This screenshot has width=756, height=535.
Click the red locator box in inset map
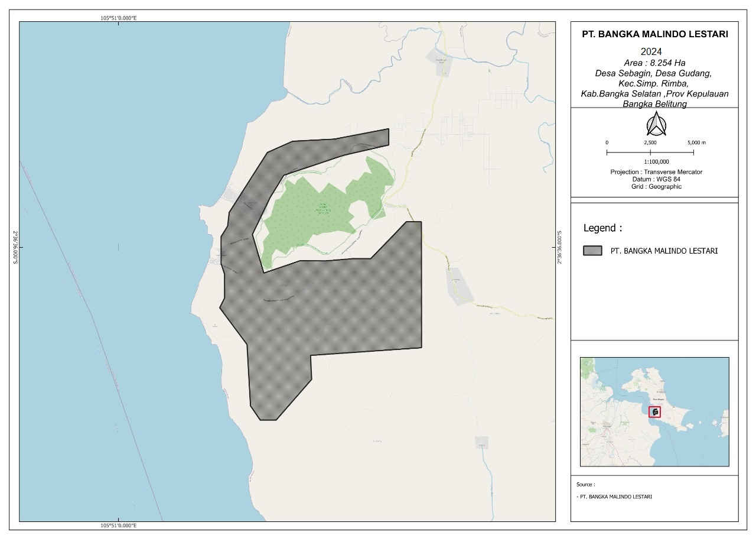point(654,412)
